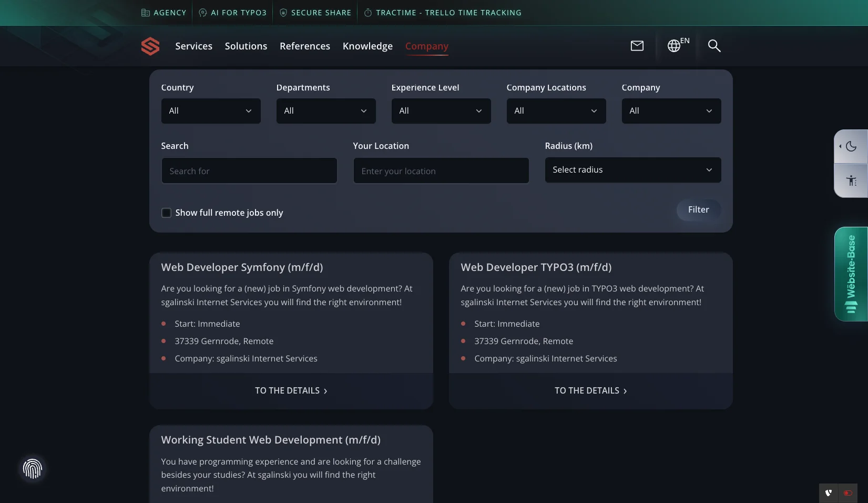Enable Show full remote jobs only checkbox

pyautogui.click(x=166, y=213)
